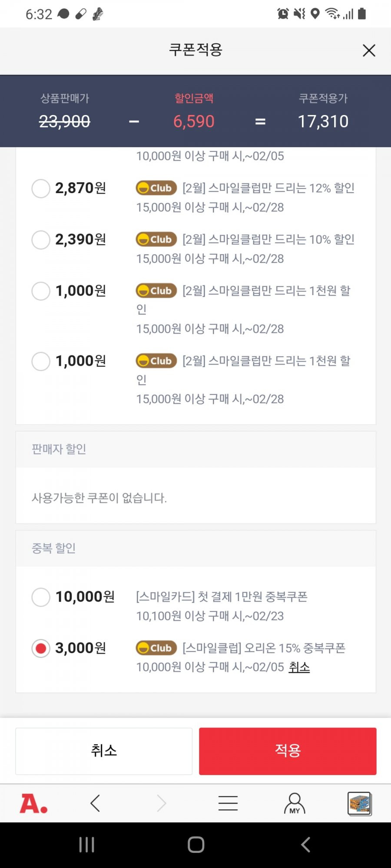Tap the Android home button
This screenshot has width=391, height=868.
pyautogui.click(x=196, y=845)
